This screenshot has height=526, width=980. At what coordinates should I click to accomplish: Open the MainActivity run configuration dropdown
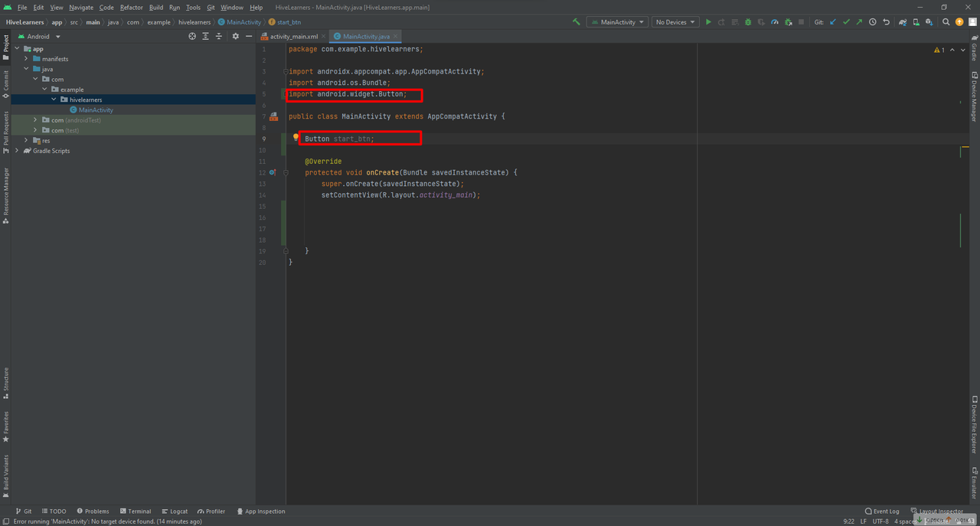[x=618, y=22]
